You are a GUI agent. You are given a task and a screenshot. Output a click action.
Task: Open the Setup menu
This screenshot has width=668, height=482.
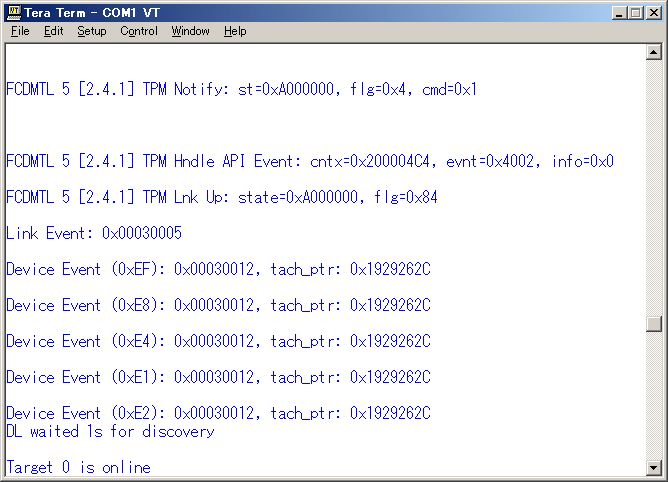tap(91, 31)
